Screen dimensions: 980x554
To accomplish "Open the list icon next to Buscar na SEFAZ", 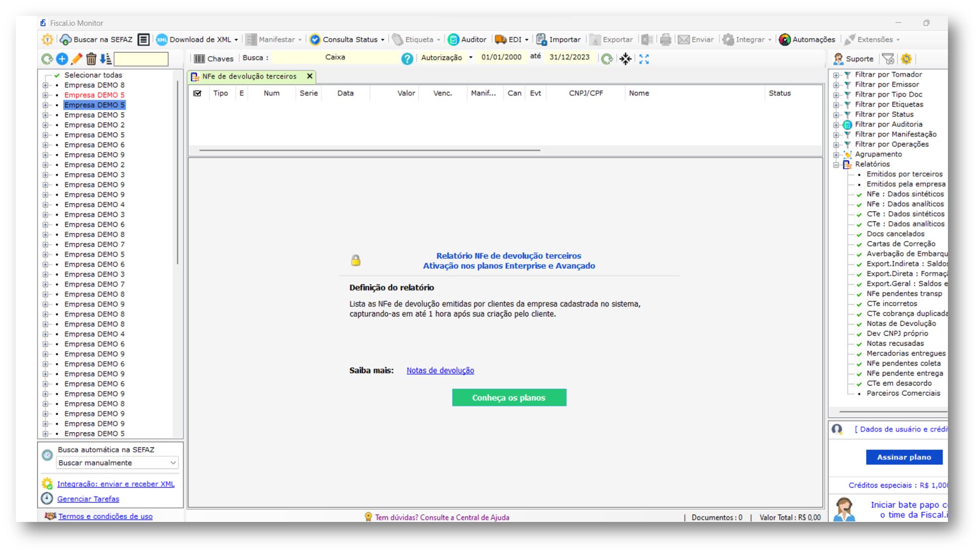I will click(x=143, y=39).
